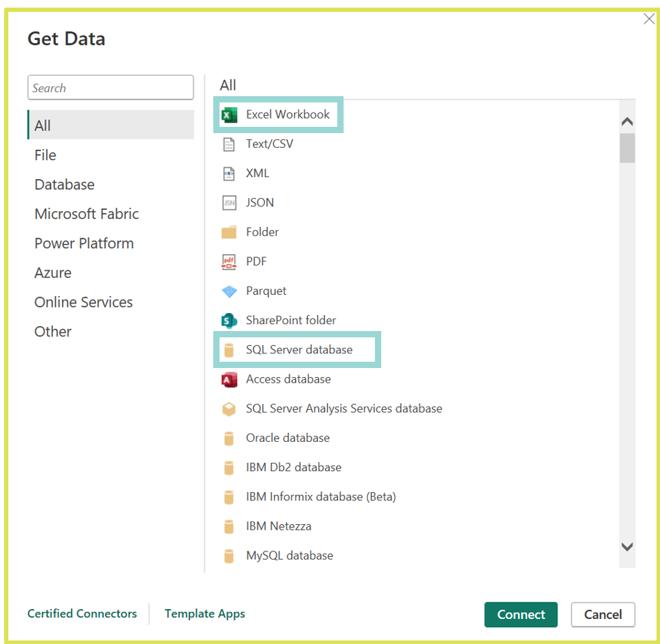Select the 'JSON' list entry
Screen dimensions: 660x644
260,203
